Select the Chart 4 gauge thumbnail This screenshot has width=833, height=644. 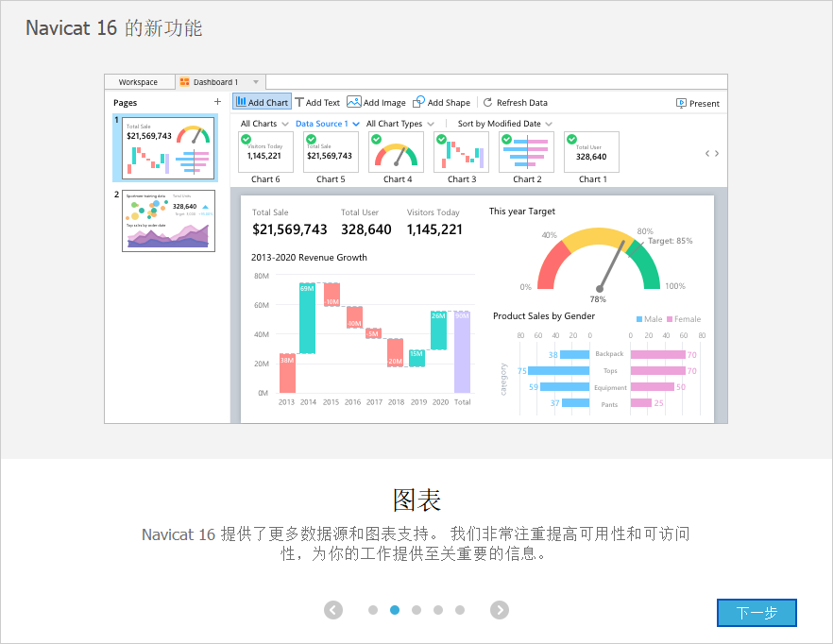point(397,152)
